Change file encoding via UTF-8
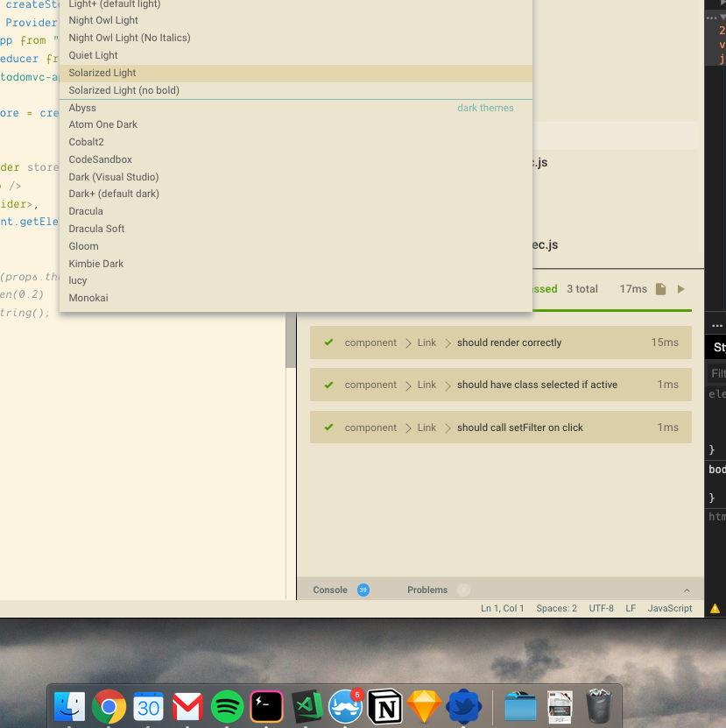 [601, 608]
